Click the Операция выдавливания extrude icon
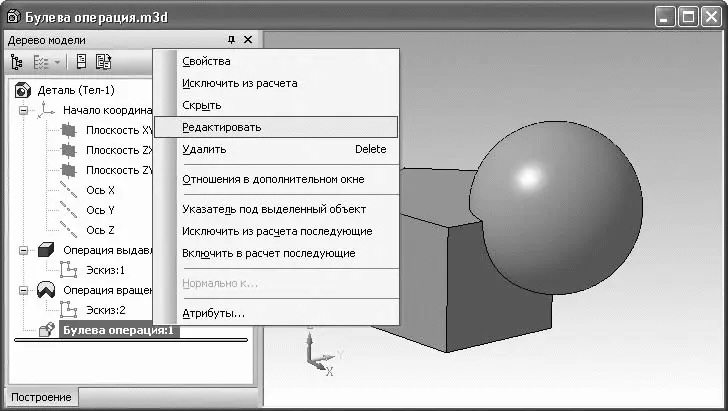728x411 pixels. [46, 250]
